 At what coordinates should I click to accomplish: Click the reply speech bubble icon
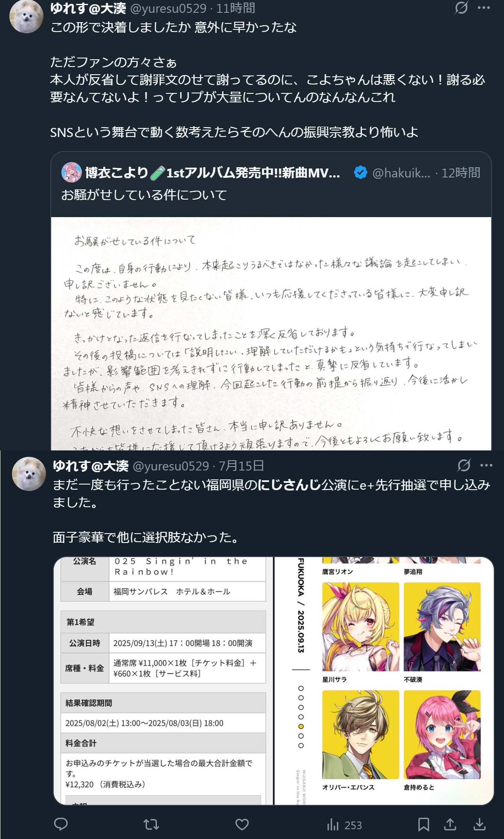[61, 824]
